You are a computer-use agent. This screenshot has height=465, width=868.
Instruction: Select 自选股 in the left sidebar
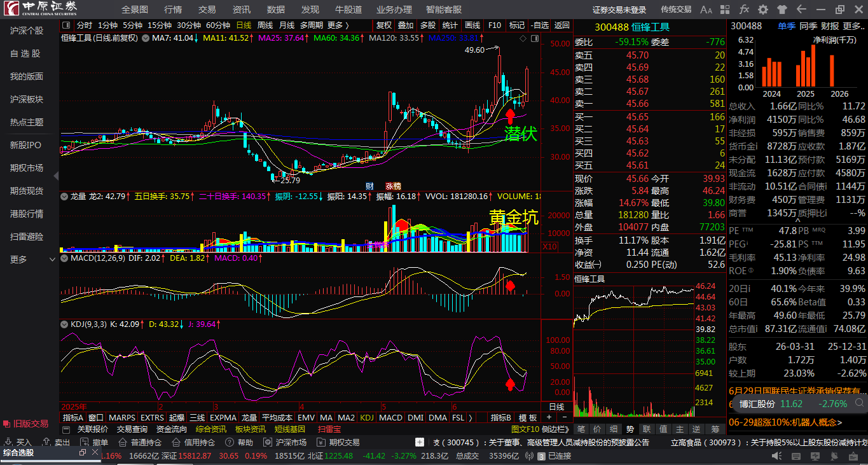pos(25,54)
